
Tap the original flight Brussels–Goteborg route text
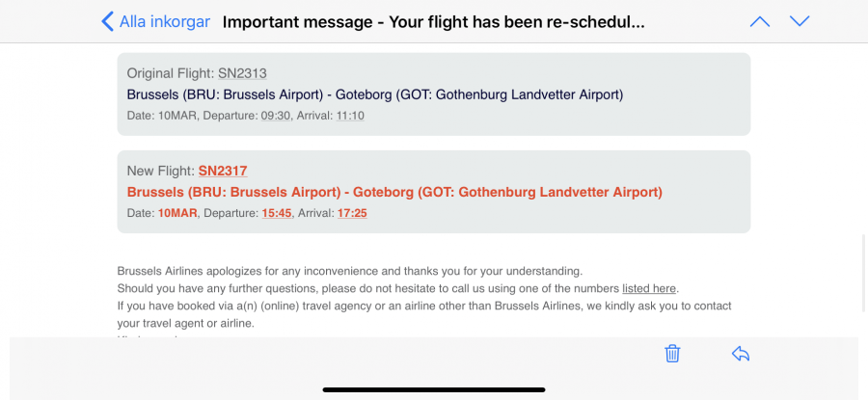[375, 94]
